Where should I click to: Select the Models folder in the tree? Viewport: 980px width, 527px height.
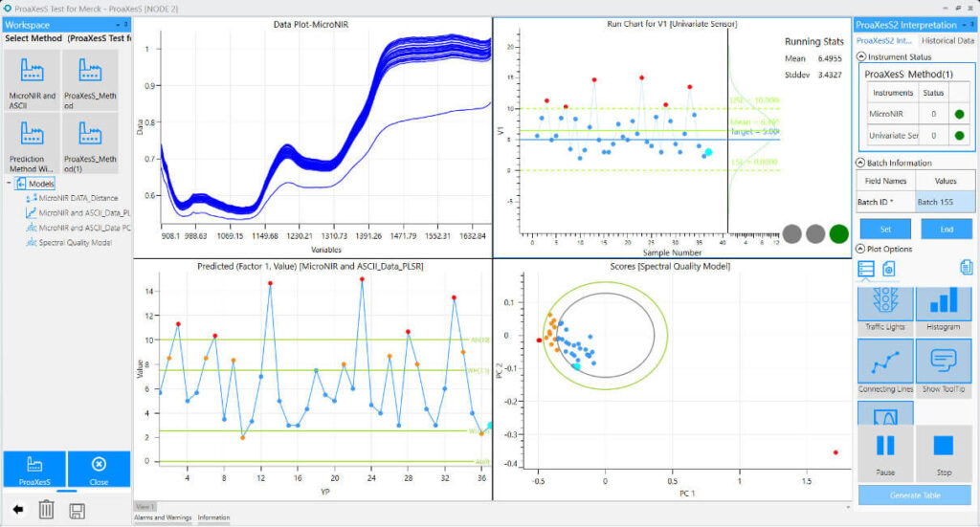(35, 184)
